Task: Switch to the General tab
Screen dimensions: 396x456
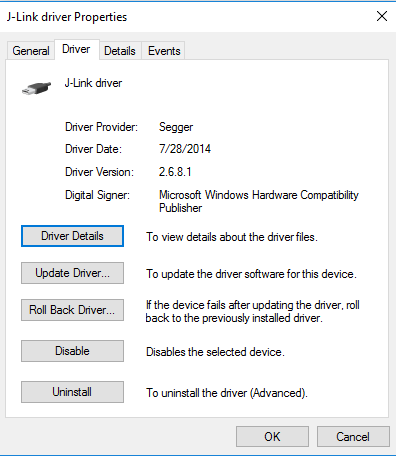Action: point(31,51)
